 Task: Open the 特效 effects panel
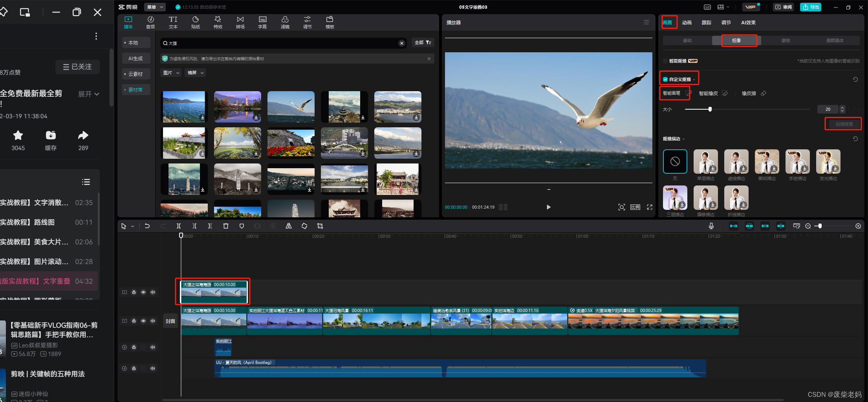(218, 22)
